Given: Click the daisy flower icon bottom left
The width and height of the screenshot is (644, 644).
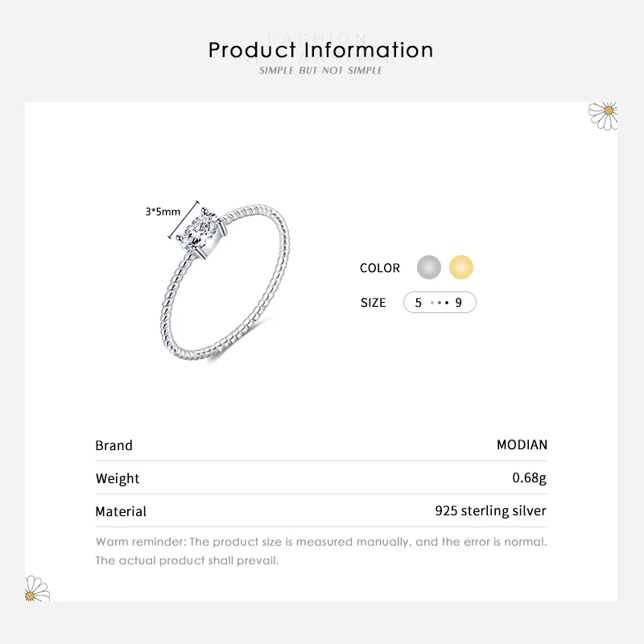Looking at the screenshot, I should 37,589.
